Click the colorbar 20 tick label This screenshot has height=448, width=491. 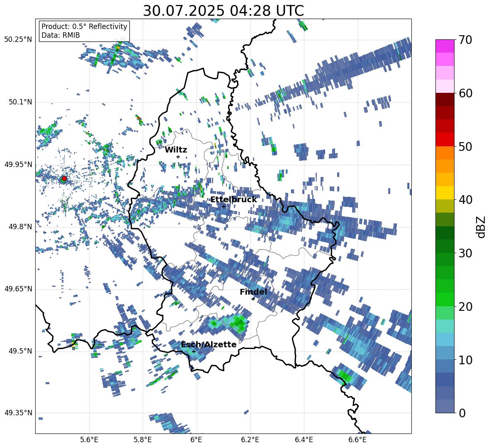(x=465, y=306)
